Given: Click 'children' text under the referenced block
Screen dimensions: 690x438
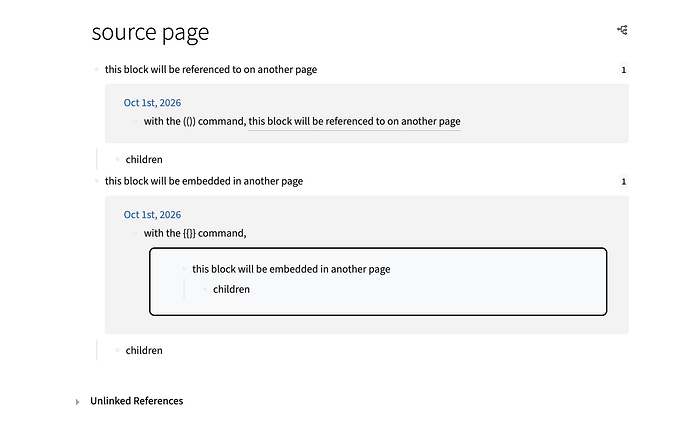Looking at the screenshot, I should [x=144, y=159].
